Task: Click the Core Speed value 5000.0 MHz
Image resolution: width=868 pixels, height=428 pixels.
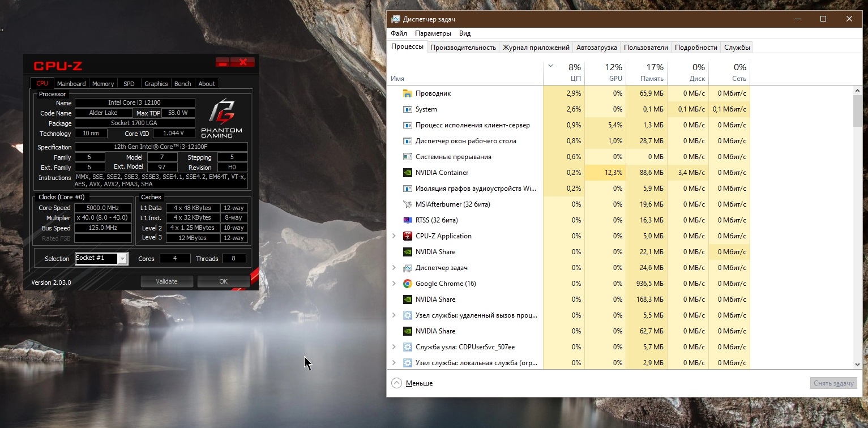Action: click(103, 208)
